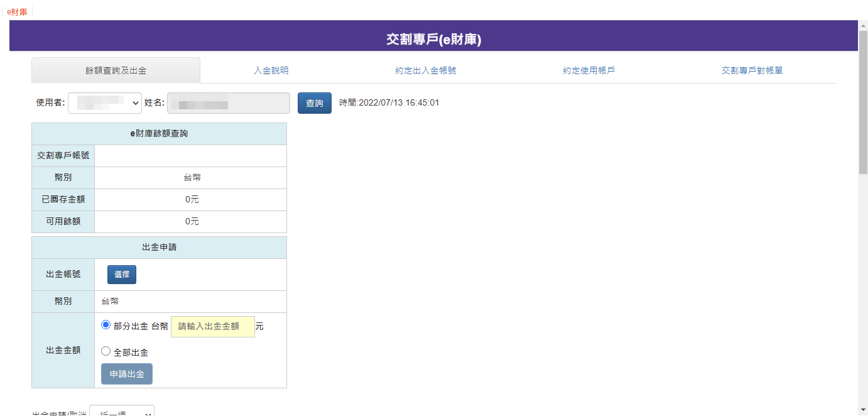
Task: Click the 姓名 text field
Action: (228, 103)
